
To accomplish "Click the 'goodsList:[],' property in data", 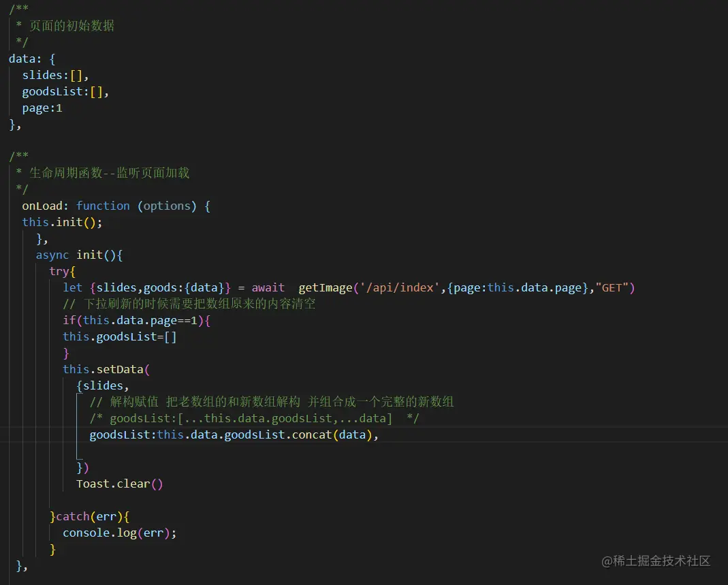I will tap(65, 91).
